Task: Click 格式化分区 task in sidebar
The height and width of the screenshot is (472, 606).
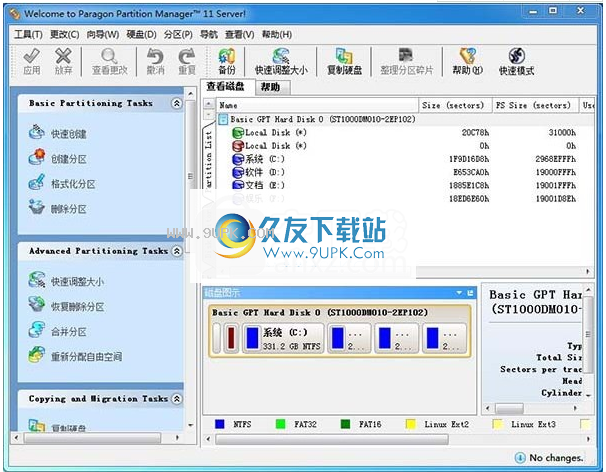Action: pos(73,184)
